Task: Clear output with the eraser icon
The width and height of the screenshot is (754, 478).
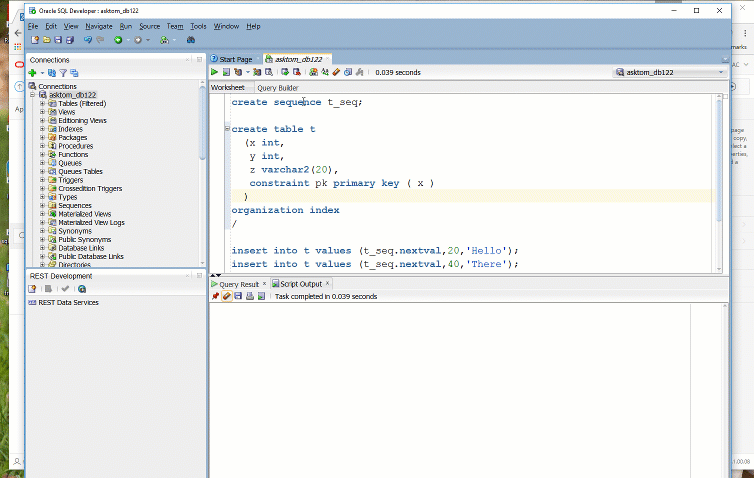Action: click(x=227, y=297)
